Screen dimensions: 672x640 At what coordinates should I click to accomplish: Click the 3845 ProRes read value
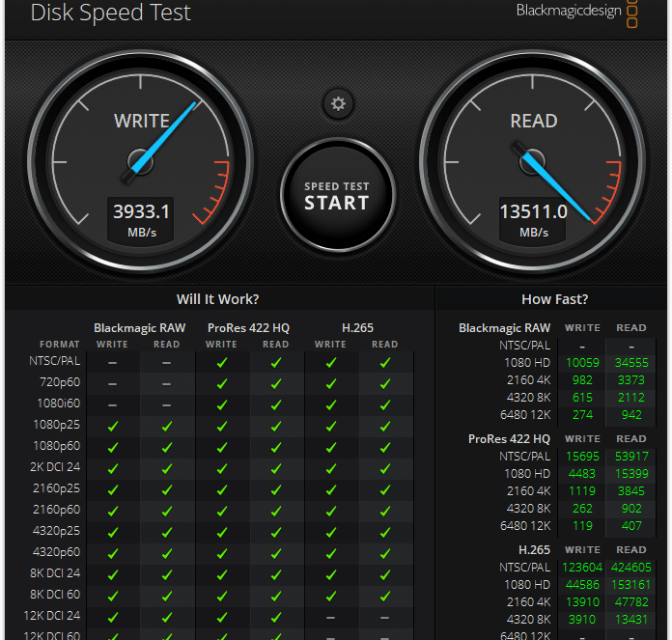(x=631, y=491)
